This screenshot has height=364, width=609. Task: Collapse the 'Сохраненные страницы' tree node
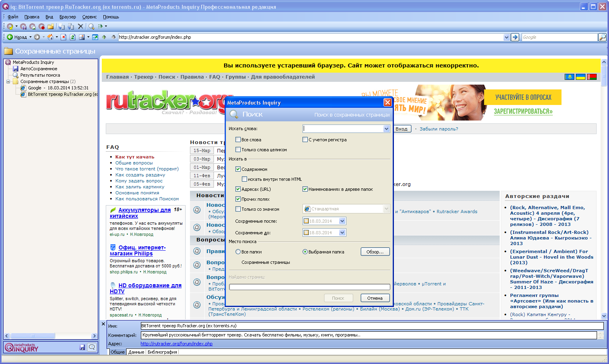tap(8, 81)
